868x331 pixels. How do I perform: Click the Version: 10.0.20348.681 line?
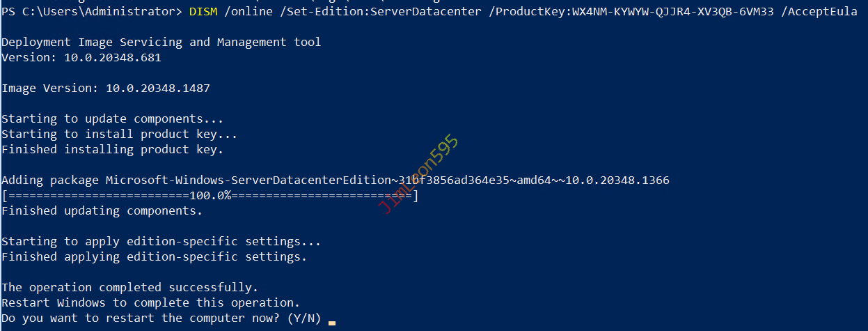click(x=81, y=58)
